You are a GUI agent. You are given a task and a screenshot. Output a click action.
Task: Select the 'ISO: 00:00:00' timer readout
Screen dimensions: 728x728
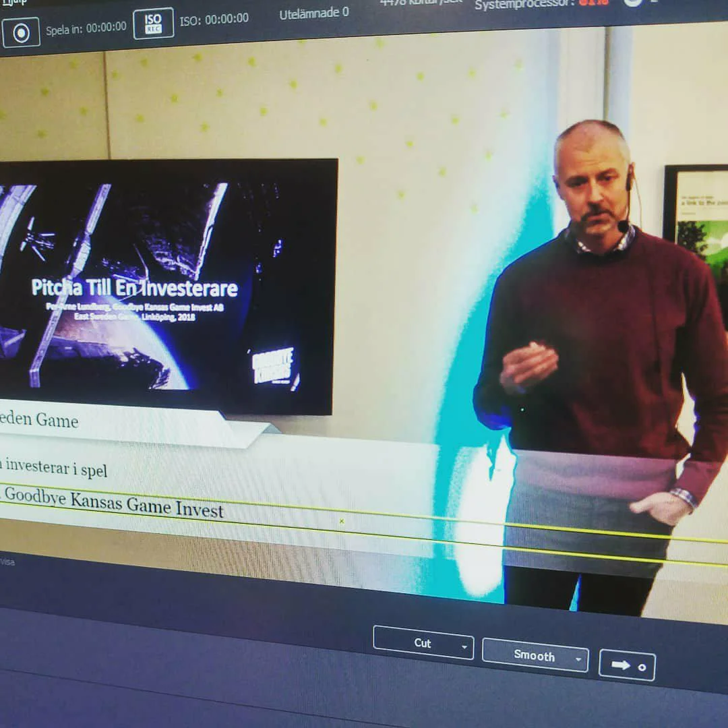[x=214, y=20]
